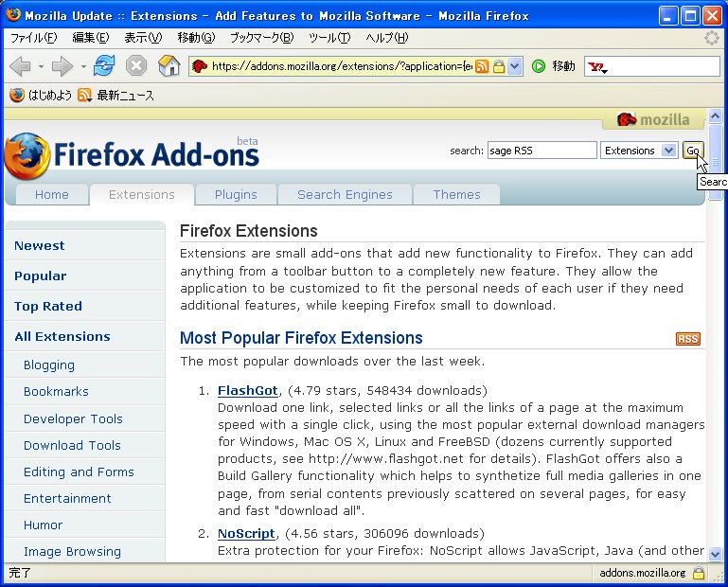Open the Blogging category
The height and width of the screenshot is (587, 728).
(48, 365)
